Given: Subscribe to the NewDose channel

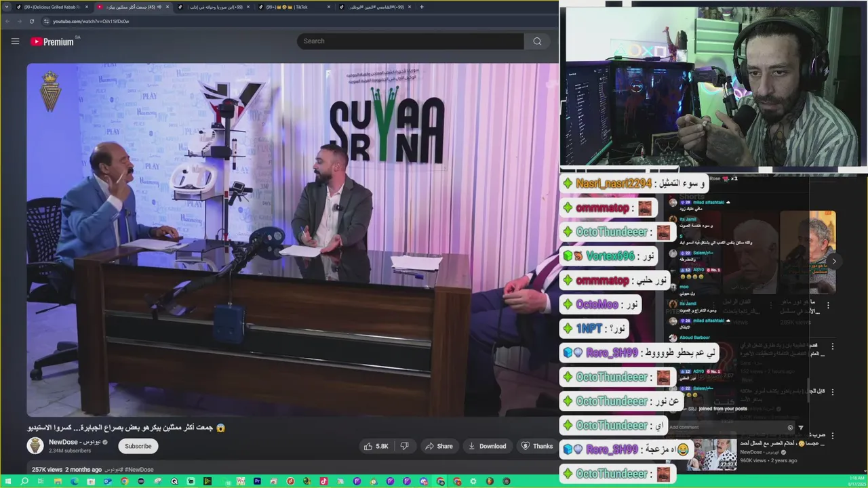Looking at the screenshot, I should (138, 446).
